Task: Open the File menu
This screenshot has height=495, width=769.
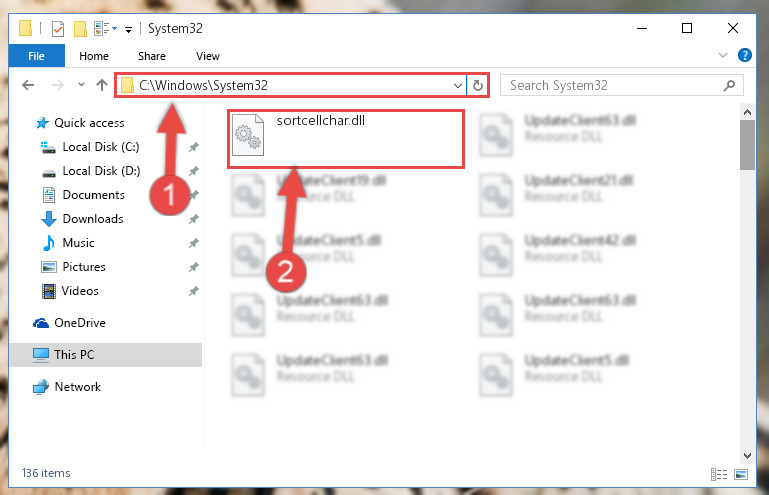Action: pyautogui.click(x=37, y=56)
